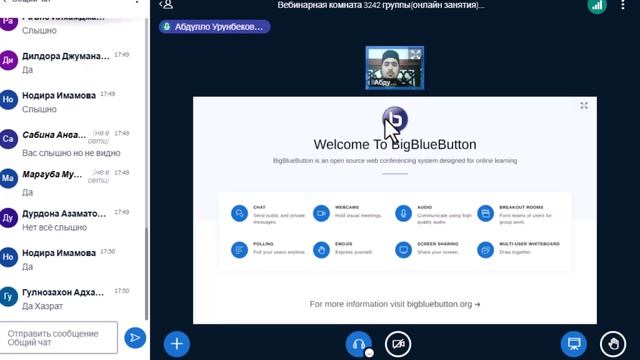This screenshot has height=360, width=640.
Task: Open the Actions plus button
Action: (x=177, y=344)
